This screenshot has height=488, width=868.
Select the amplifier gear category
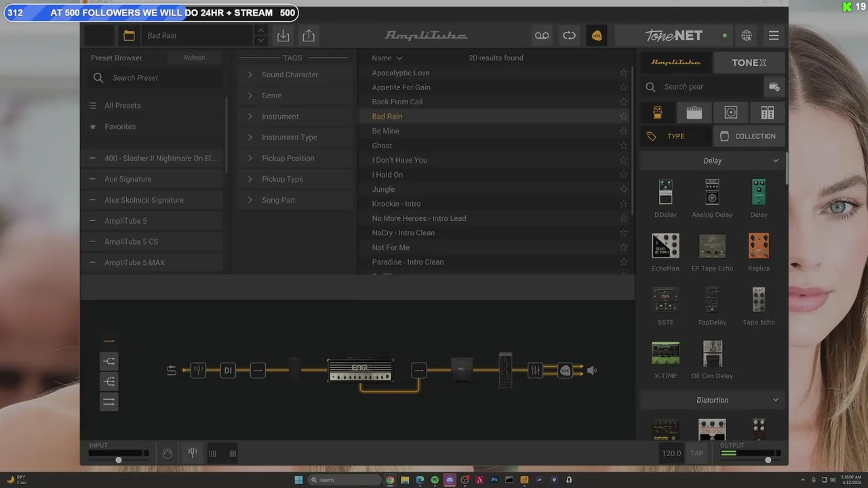pyautogui.click(x=694, y=113)
